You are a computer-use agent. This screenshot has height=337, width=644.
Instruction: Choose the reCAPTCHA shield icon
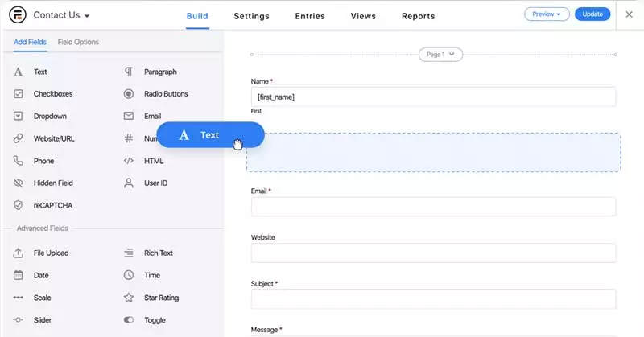tap(18, 205)
